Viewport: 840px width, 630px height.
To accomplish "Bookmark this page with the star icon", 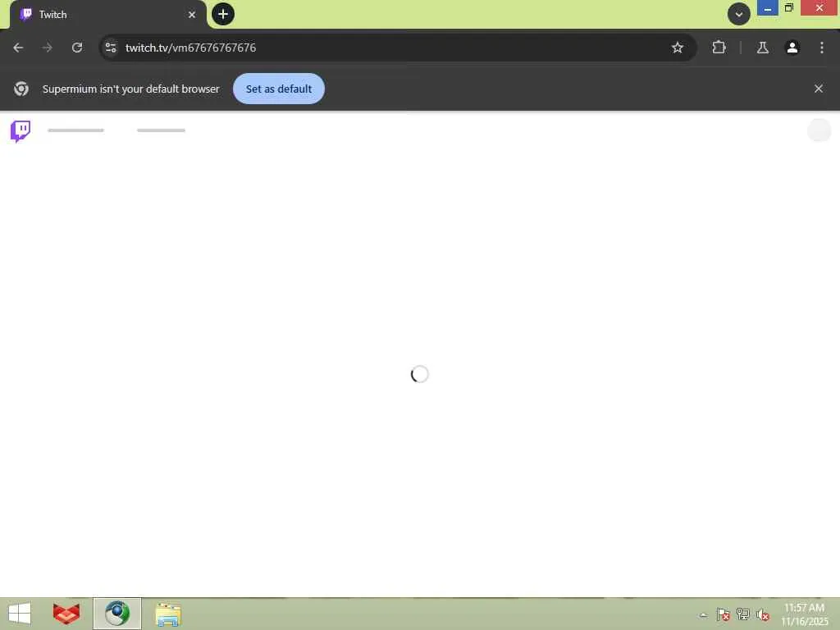I will tap(677, 48).
